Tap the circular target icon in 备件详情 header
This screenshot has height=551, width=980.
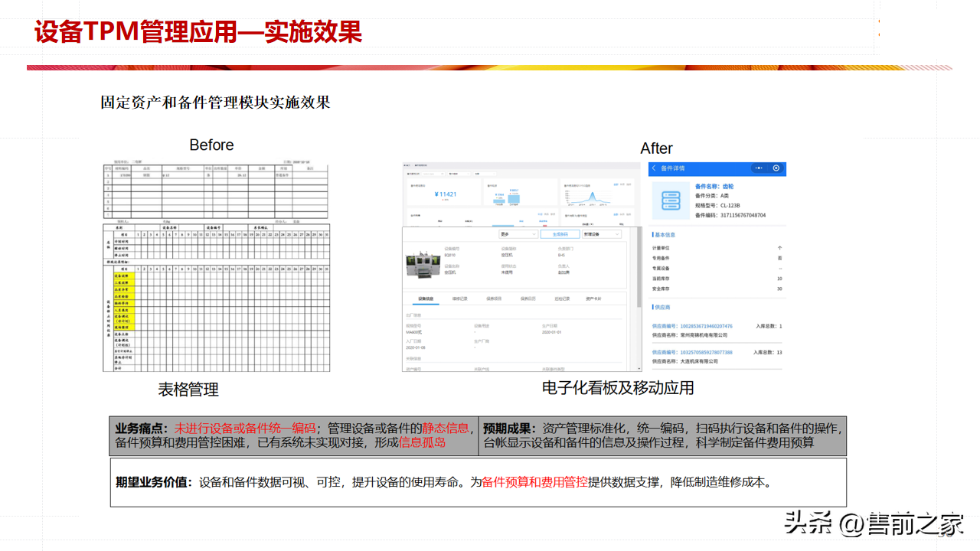pos(776,168)
